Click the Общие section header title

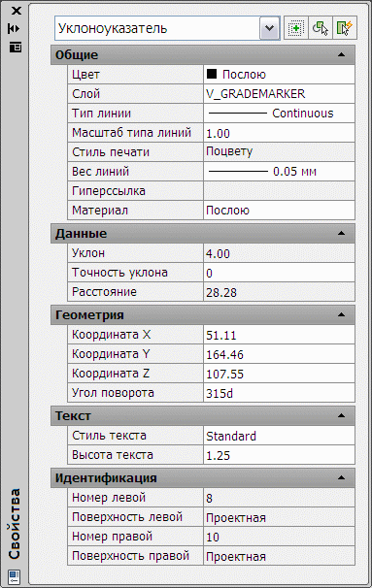(77, 54)
